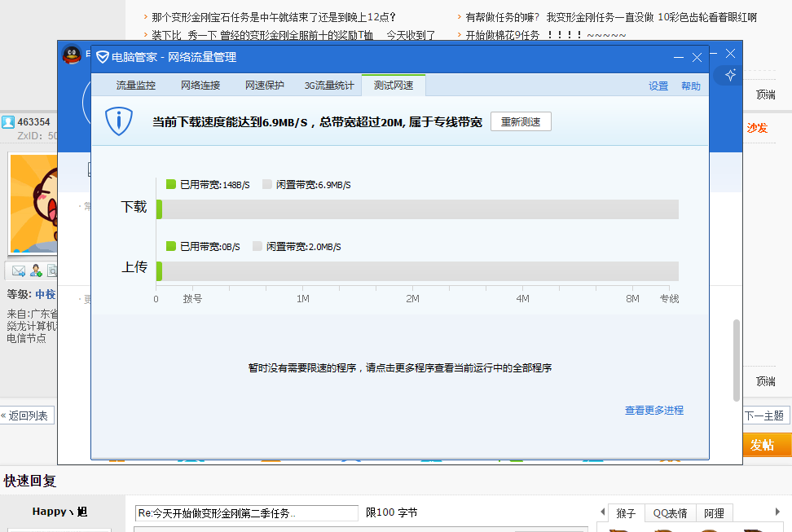This screenshot has height=532, width=792.
Task: Open the thread 那个变形金刚宝石任务是中午就结束了
Action: (273, 17)
